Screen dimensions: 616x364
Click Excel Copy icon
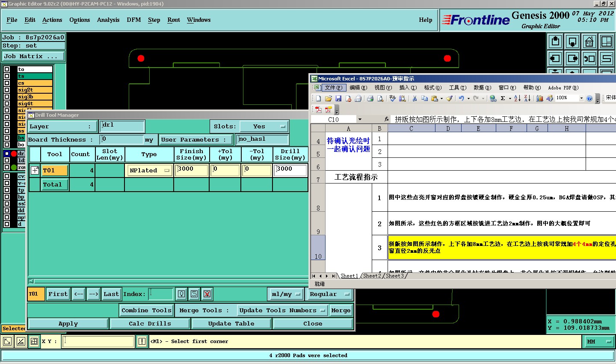(424, 98)
